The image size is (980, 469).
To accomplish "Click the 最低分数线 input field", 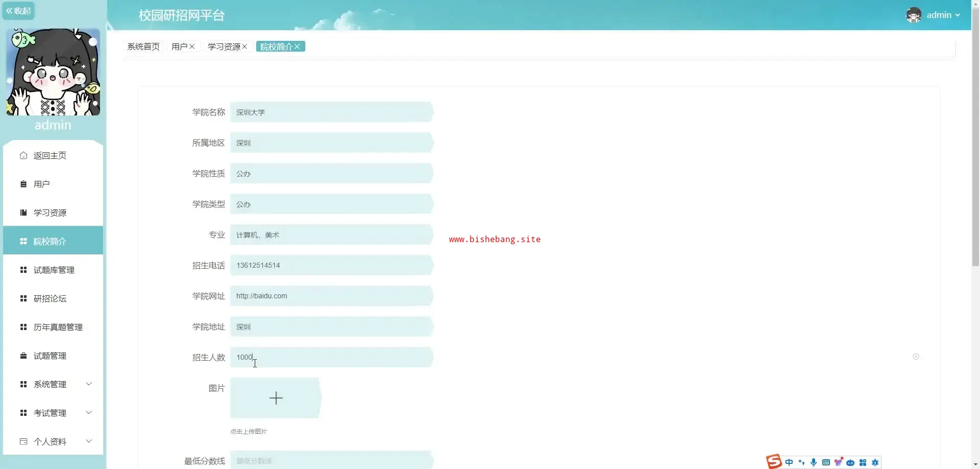I will (x=332, y=460).
